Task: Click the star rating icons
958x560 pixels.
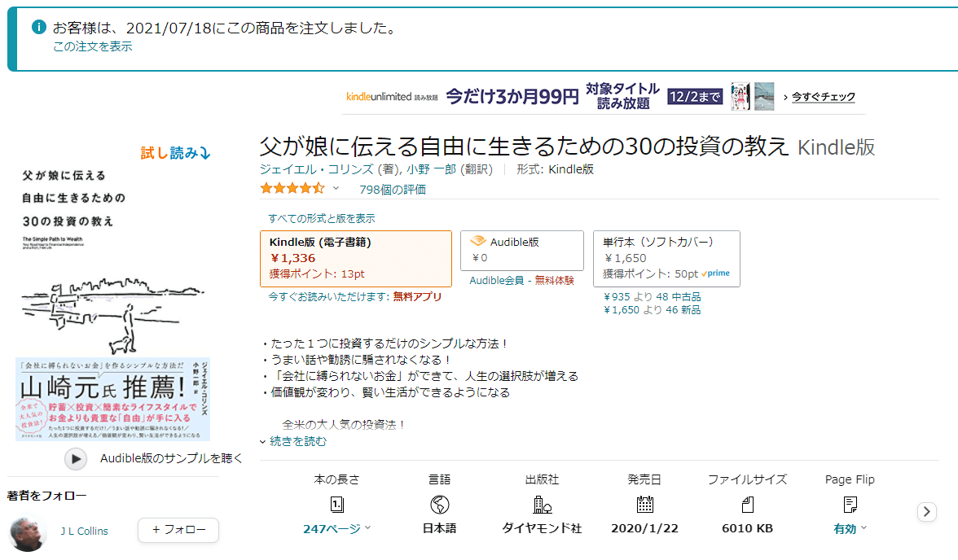Action: tap(292, 189)
